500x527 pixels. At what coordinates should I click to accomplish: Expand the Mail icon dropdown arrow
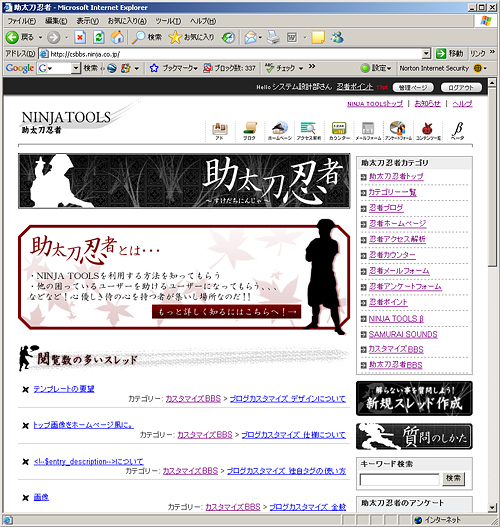point(260,37)
